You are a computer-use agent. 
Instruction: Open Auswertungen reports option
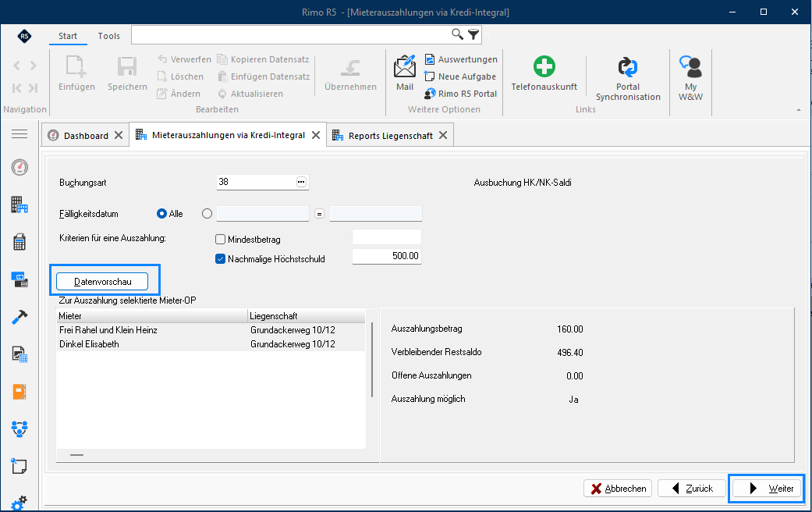(461, 59)
